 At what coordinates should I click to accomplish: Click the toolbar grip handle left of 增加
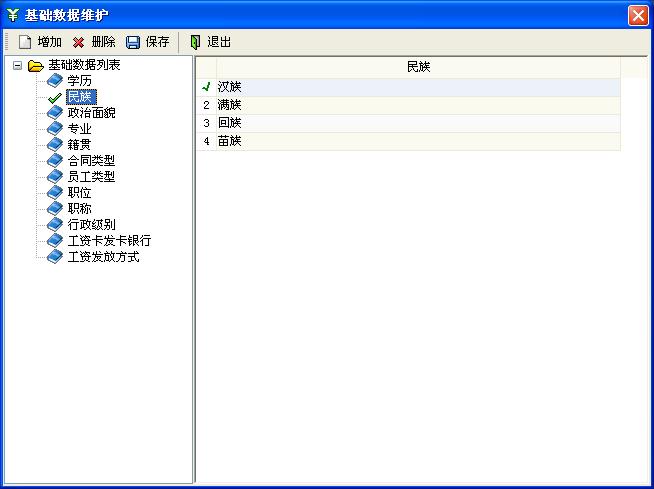coord(7,42)
